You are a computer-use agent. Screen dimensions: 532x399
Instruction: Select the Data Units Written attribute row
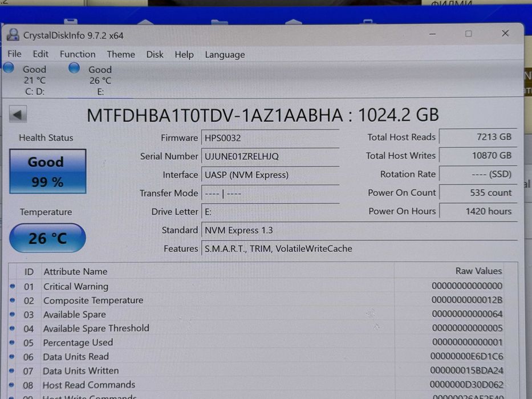tap(257, 371)
